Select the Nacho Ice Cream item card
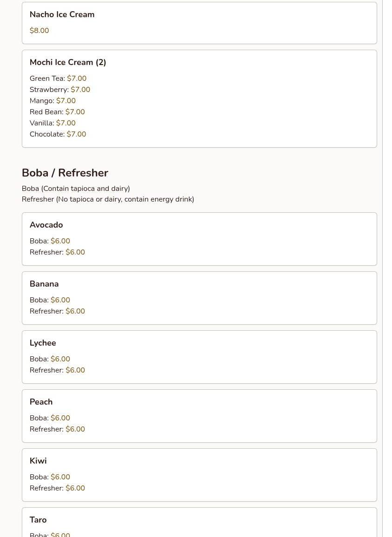This screenshot has width=392, height=537. [x=199, y=23]
